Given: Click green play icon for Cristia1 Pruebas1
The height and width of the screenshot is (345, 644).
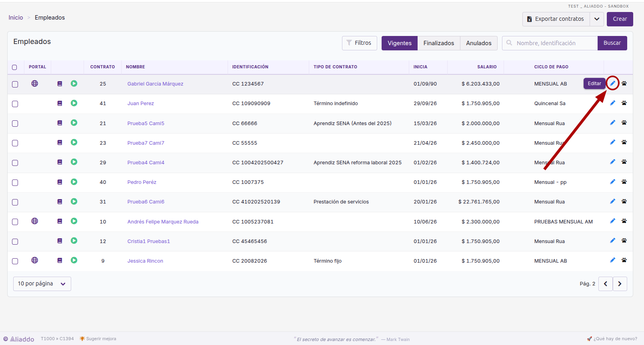Looking at the screenshot, I should tap(74, 241).
